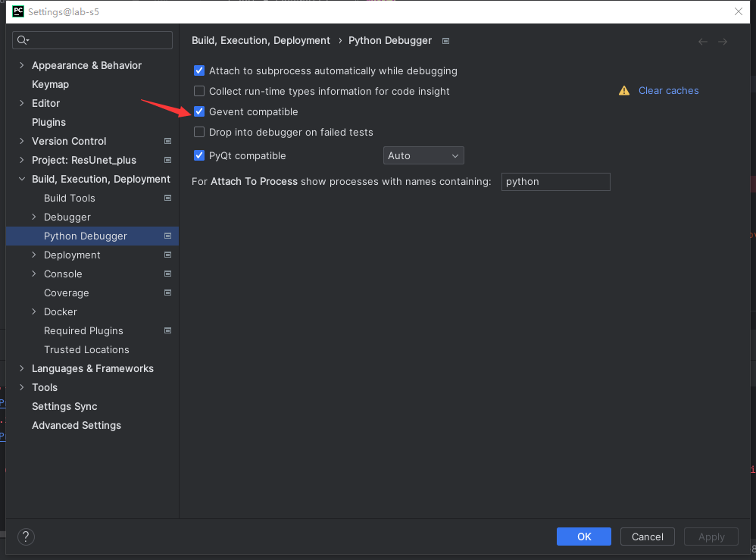
Task: Open the Plugins settings page
Action: click(x=48, y=123)
